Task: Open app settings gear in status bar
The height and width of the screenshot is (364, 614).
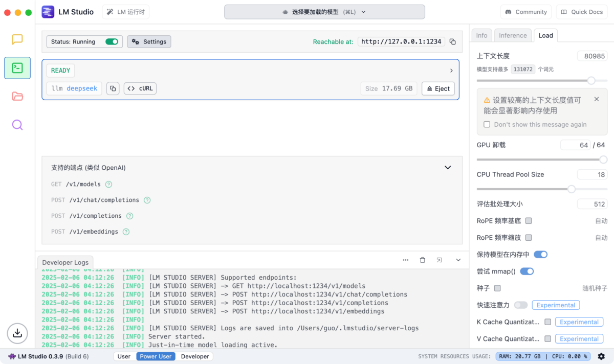Action: (601, 356)
